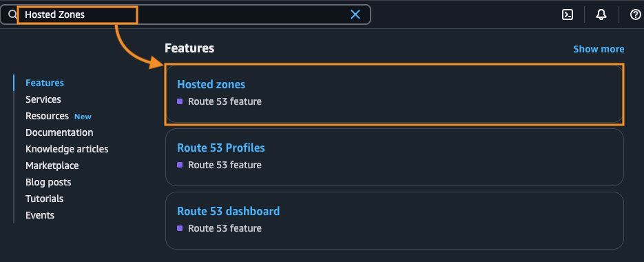Click the Route 53 dashboard result card
644x262 pixels.
(x=394, y=221)
